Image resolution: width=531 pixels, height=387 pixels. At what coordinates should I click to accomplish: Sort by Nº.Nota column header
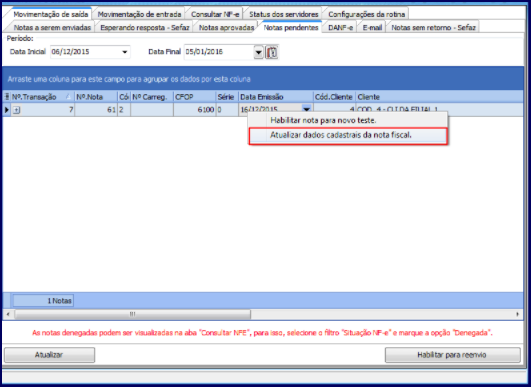96,97
